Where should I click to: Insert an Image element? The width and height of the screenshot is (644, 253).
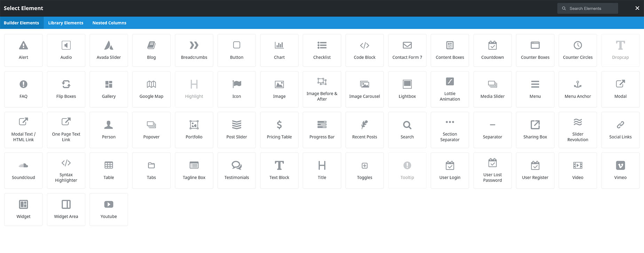click(x=279, y=89)
